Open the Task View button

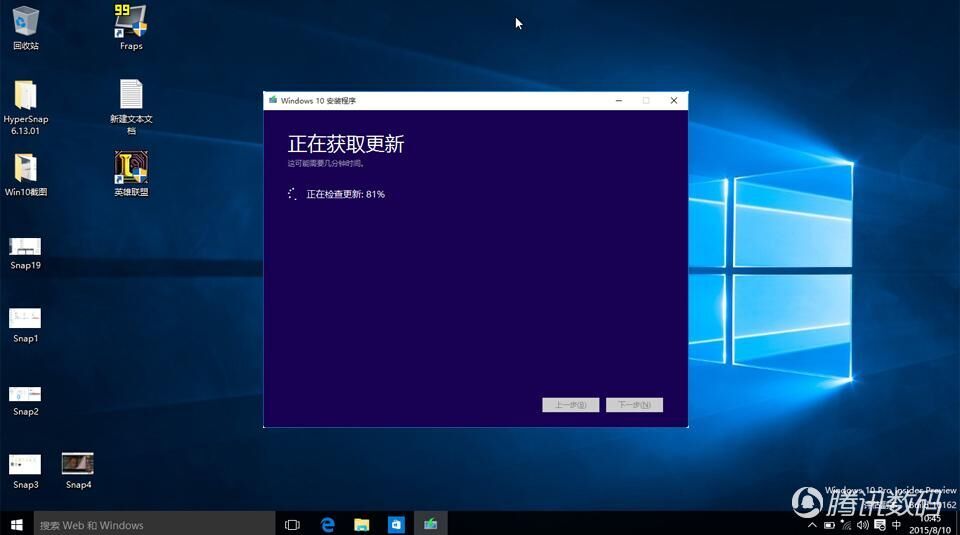tap(292, 524)
